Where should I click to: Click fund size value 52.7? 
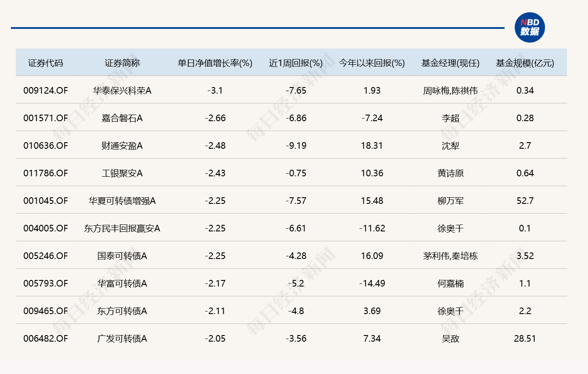coord(525,201)
